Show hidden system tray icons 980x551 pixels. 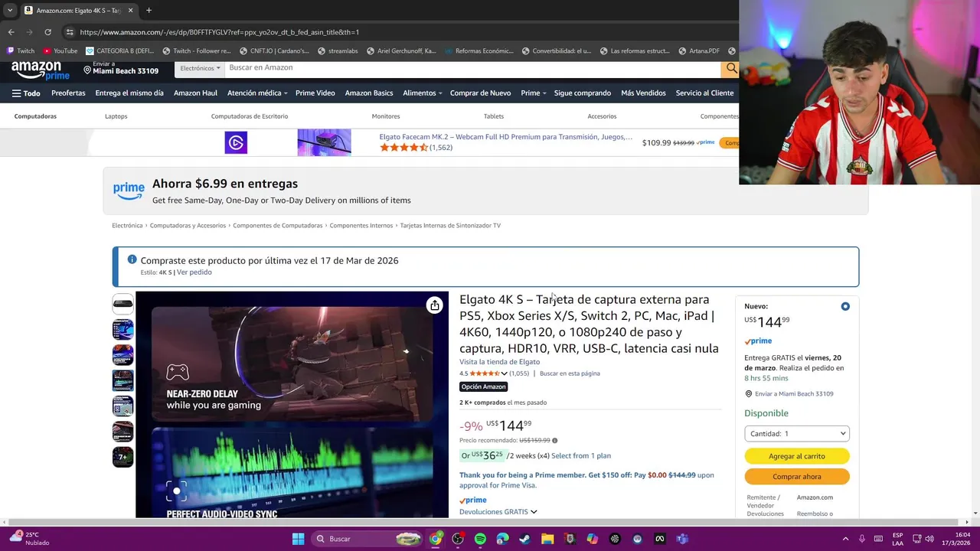tap(845, 539)
